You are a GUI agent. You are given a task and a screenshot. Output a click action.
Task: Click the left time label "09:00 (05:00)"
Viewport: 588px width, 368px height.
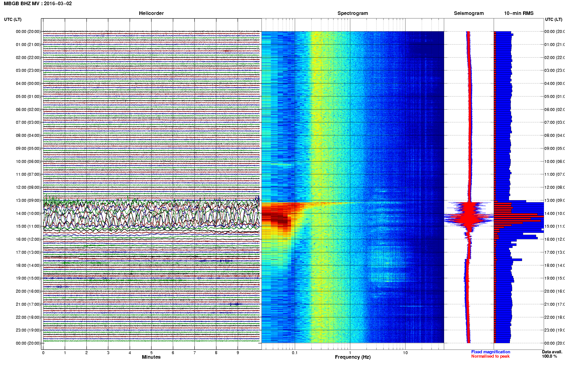28,148
